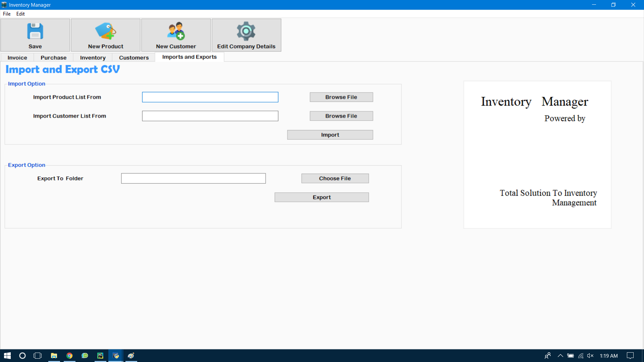Open the Windows Start menu
The image size is (644, 362).
click(7, 356)
